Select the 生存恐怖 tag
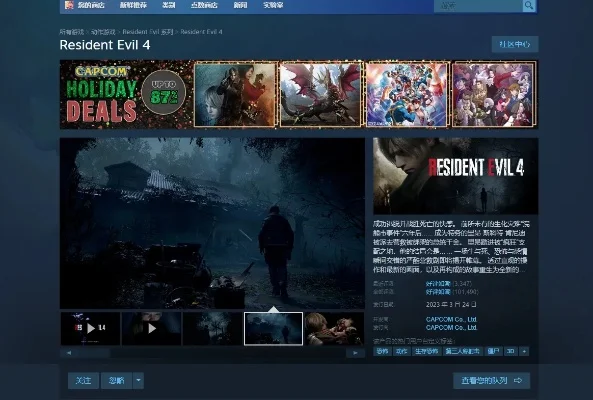The width and height of the screenshot is (593, 400). click(427, 351)
